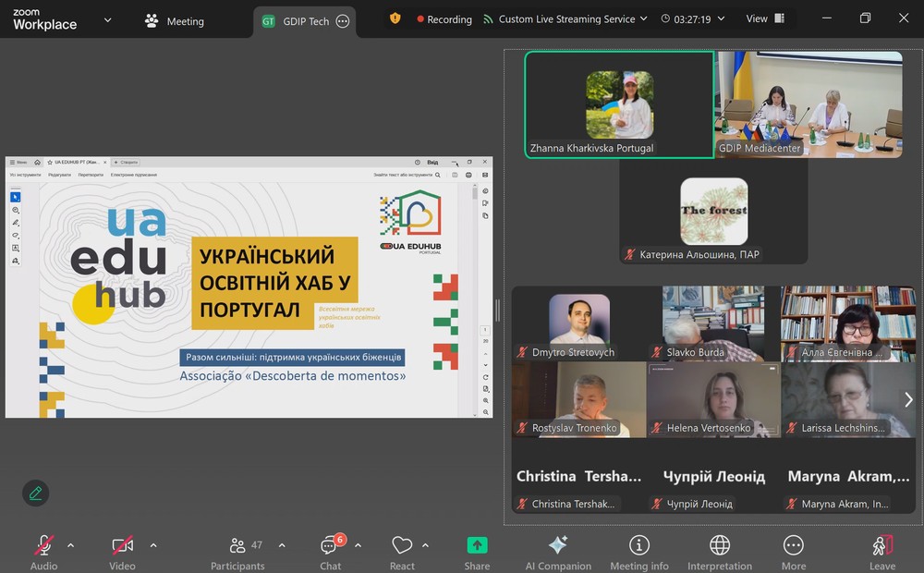Select Катерина Альошина, ПАР tile
The height and width of the screenshot is (573, 924).
[713, 211]
